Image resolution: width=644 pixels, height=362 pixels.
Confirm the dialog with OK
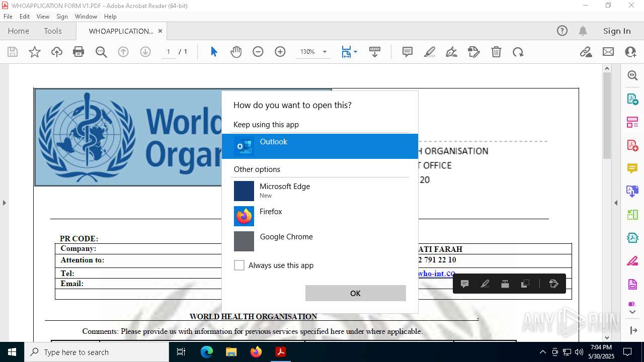[x=356, y=293]
